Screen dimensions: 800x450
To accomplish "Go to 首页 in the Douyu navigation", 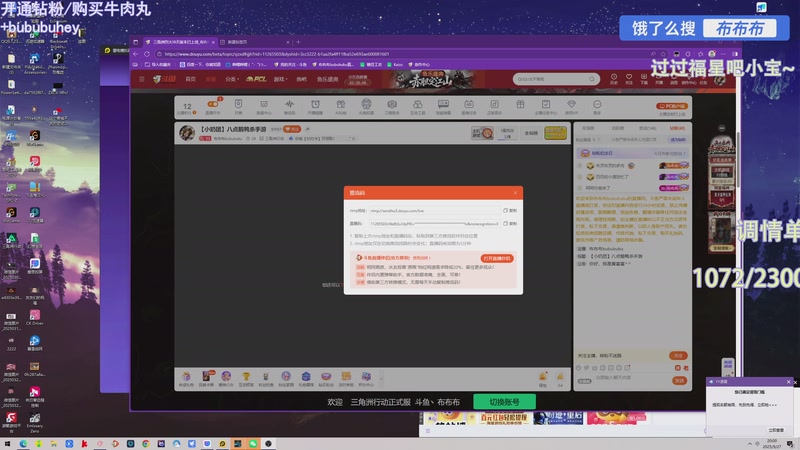I will (190, 79).
